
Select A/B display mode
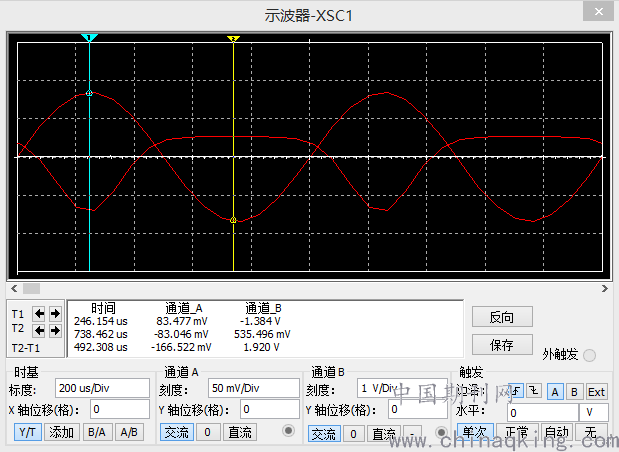point(129,432)
